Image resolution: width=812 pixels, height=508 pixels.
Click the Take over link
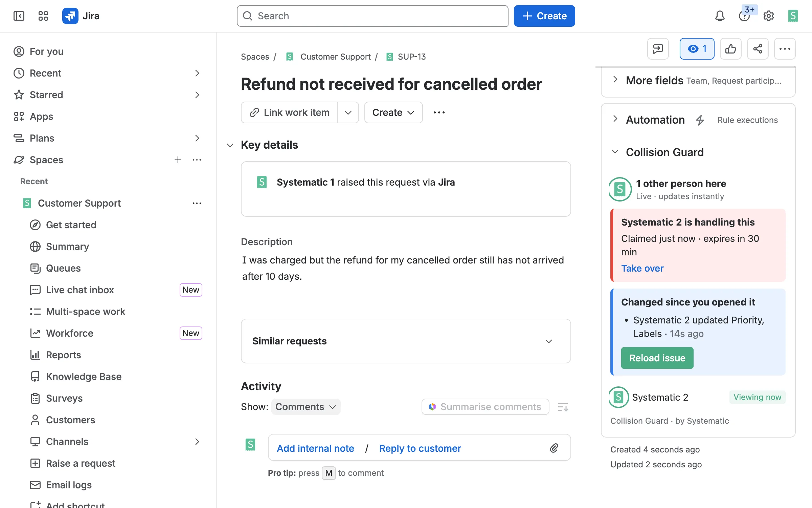tap(642, 268)
